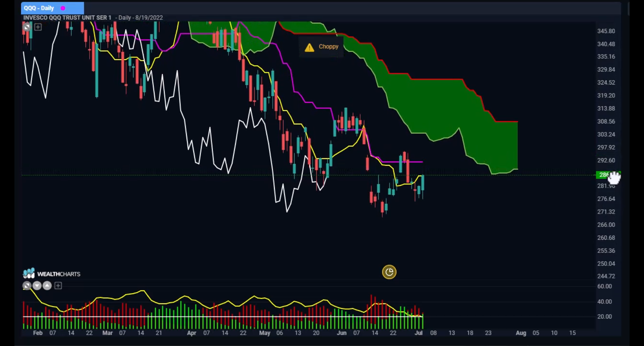Click the 308.56 price axis label

coord(606,121)
